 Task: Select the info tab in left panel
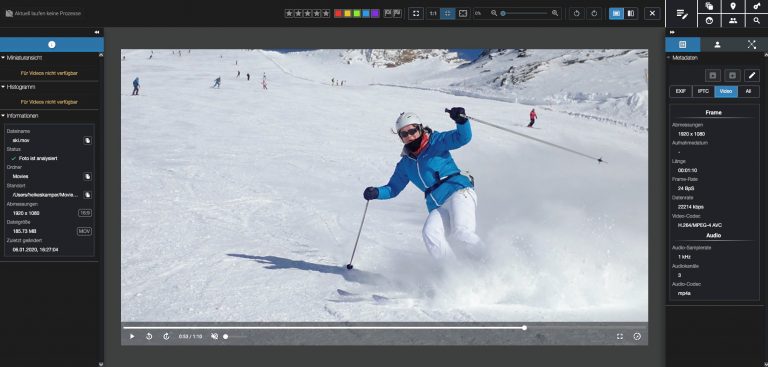51,45
